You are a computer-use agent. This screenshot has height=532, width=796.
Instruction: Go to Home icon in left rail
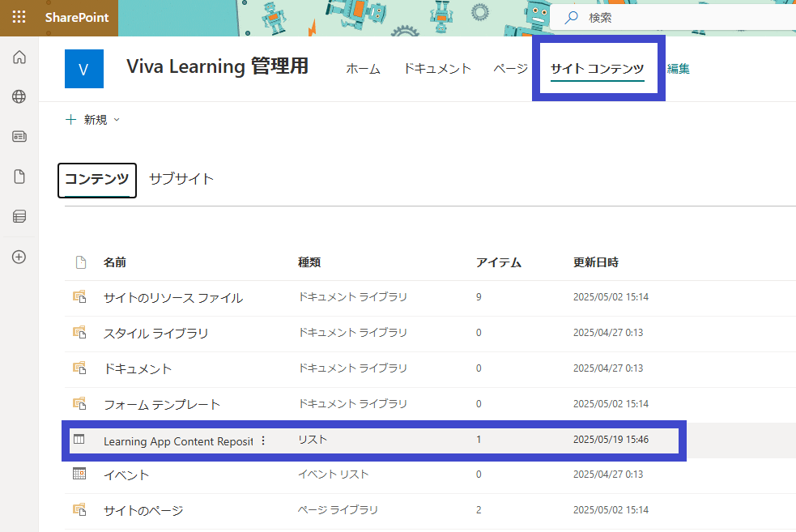[x=19, y=57]
